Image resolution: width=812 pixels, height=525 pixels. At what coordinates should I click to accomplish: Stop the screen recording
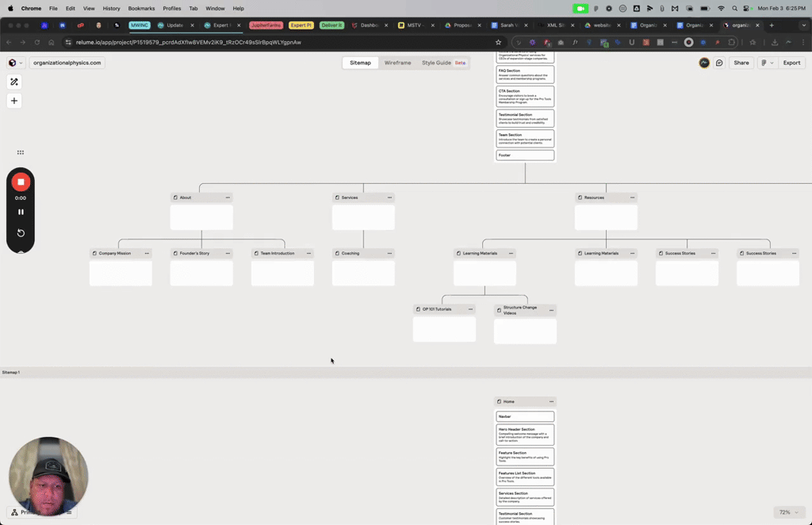[21, 182]
